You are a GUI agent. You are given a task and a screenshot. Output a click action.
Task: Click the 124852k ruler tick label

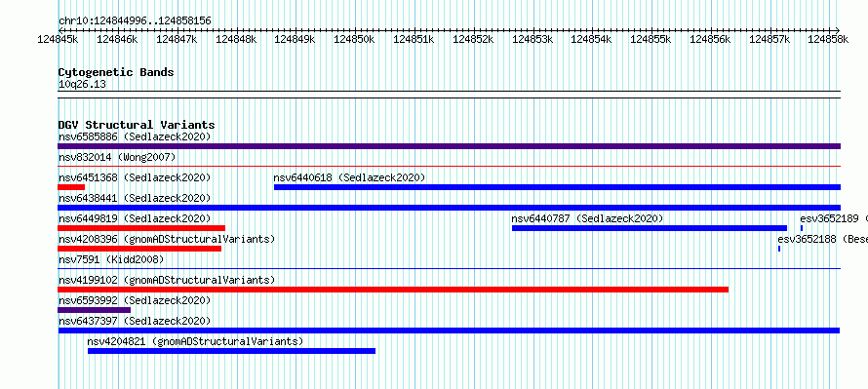[x=473, y=39]
